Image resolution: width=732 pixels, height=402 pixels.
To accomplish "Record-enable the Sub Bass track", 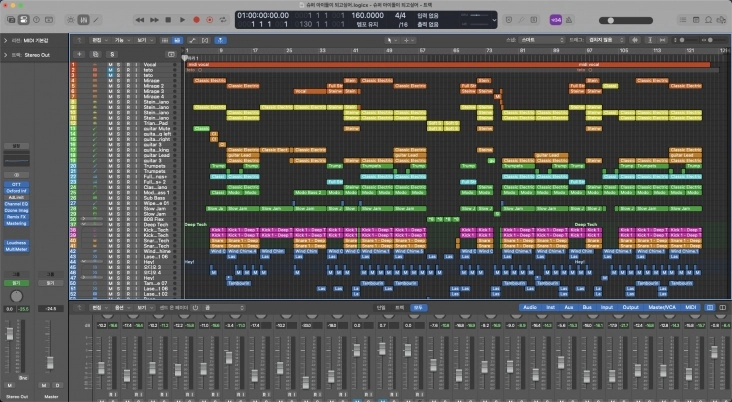I will click(129, 198).
